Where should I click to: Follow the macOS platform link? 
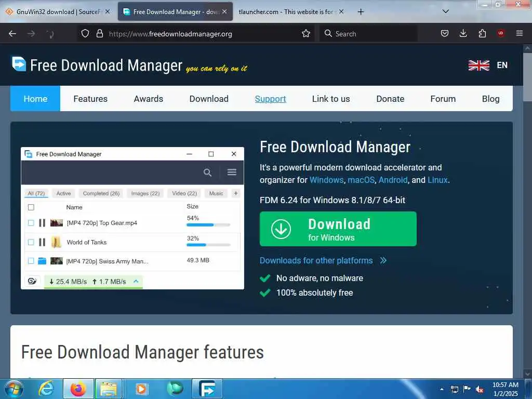click(361, 180)
